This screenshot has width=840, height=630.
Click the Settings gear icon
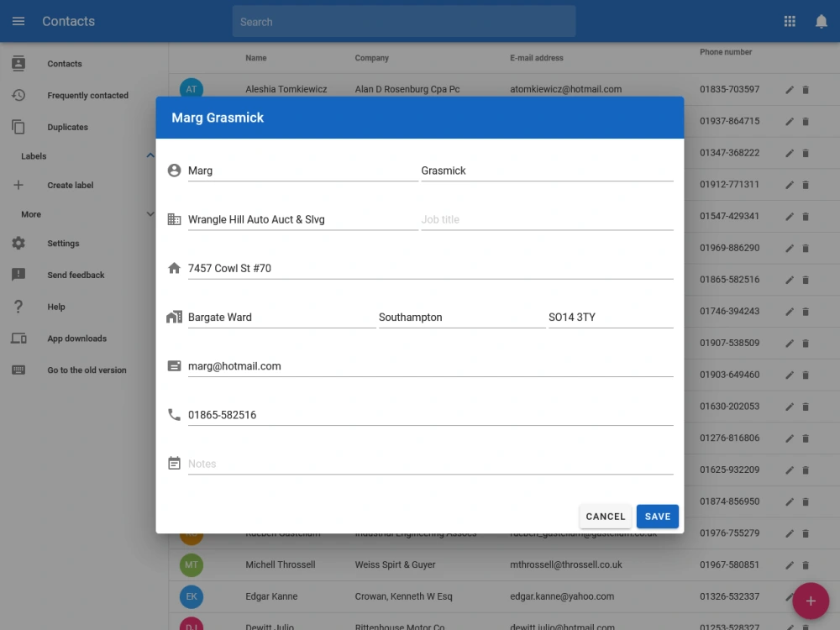18,244
